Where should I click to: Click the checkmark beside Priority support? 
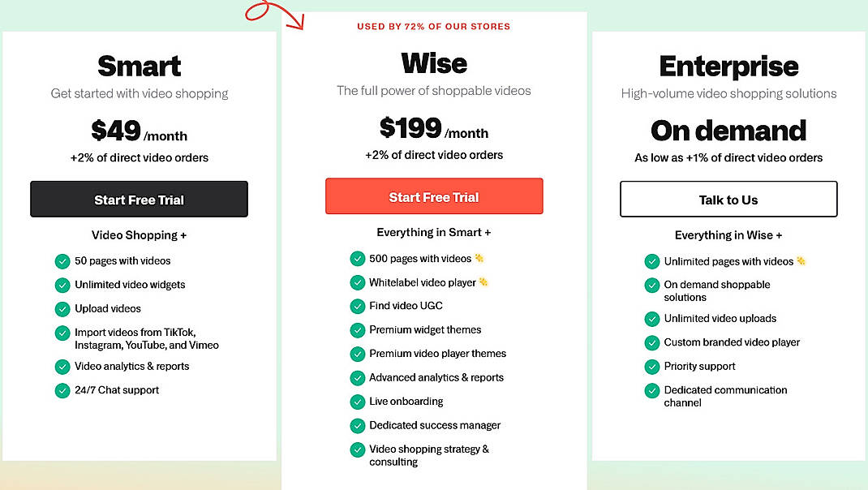[x=652, y=367]
